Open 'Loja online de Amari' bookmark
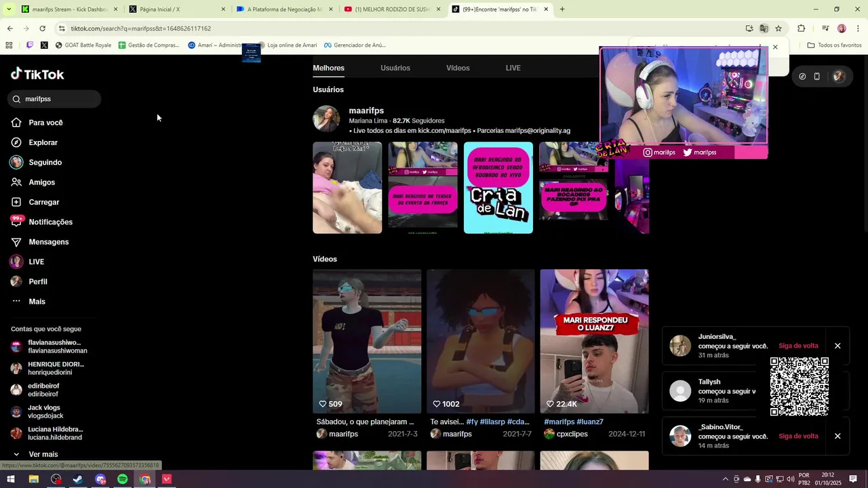This screenshot has width=868, height=488. pos(287,45)
